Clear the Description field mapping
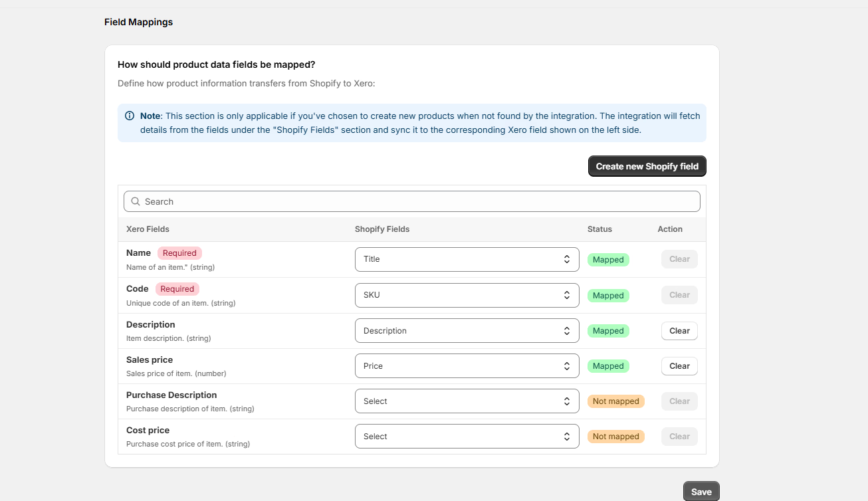868x501 pixels. (x=679, y=331)
